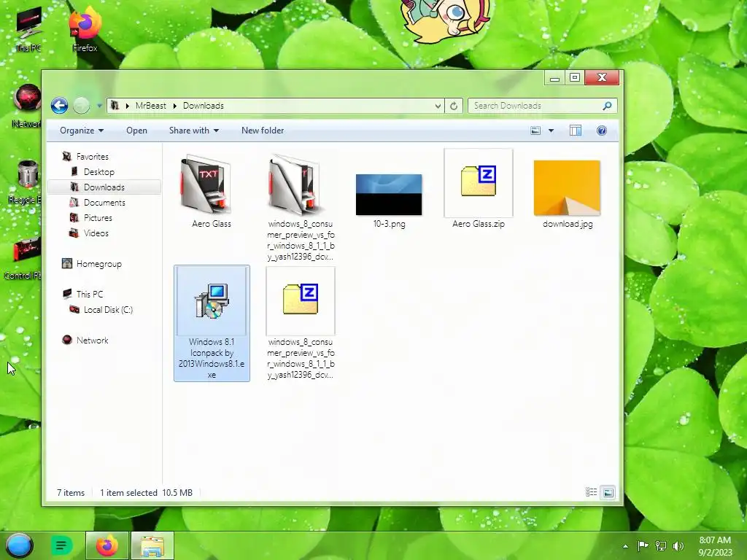The height and width of the screenshot is (560, 747).
Task: Expand the address bar history dropdown
Action: [x=438, y=106]
